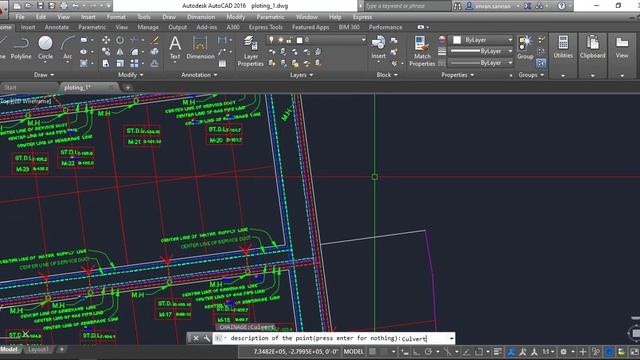Toggle MODEL space status bar button
This screenshot has width=640, height=360.
(x=353, y=351)
